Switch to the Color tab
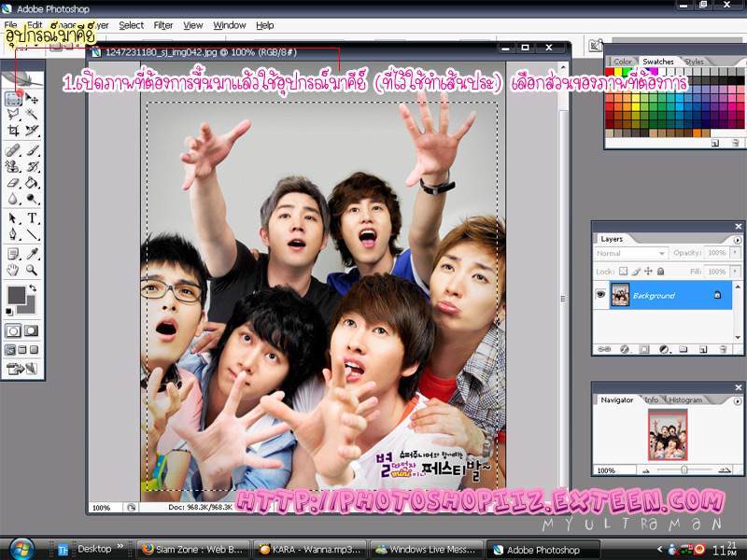Screen dimensions: 747x560 click(x=622, y=62)
